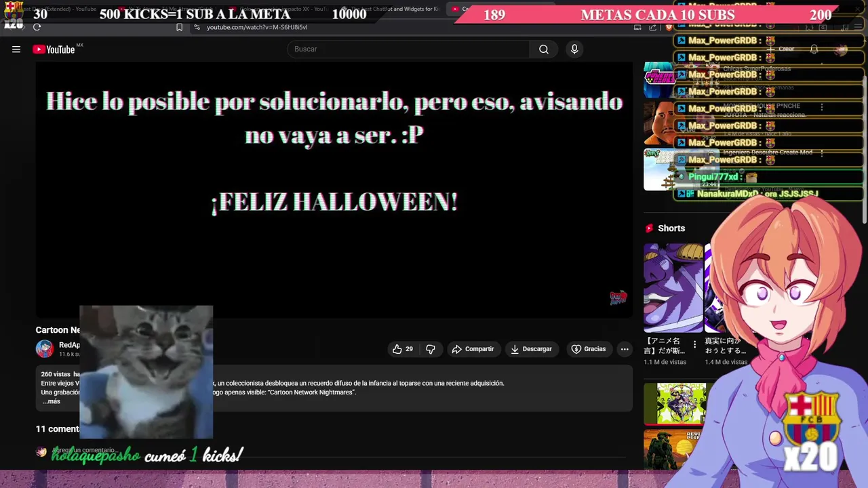Screen dimensions: 868x488
Task: Start voice search with the microphone
Action: 574,49
